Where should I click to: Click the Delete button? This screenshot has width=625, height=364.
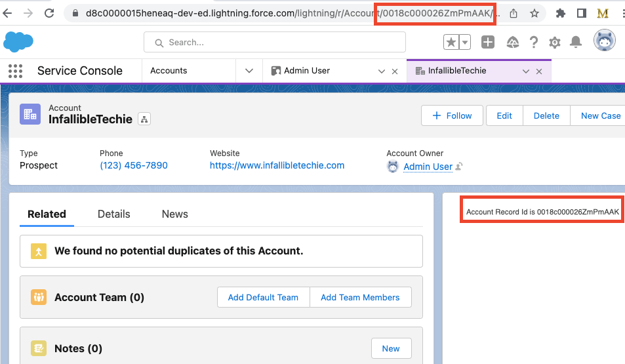point(546,115)
